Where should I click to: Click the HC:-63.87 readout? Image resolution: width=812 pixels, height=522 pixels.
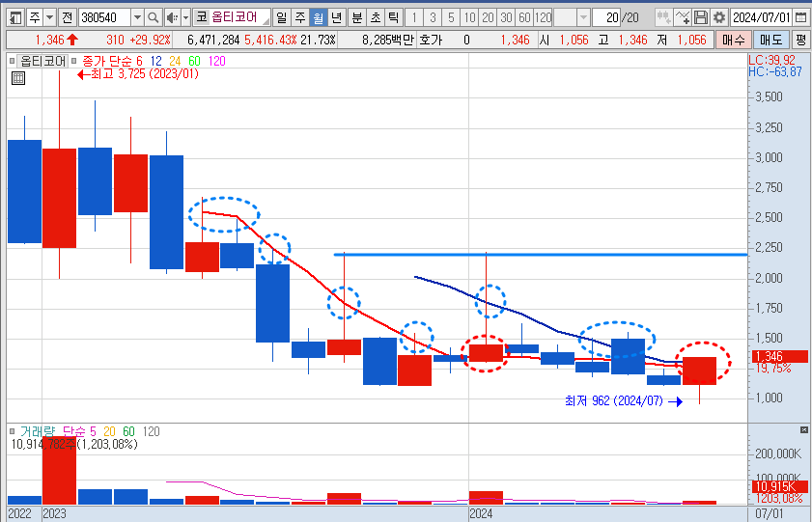775,72
